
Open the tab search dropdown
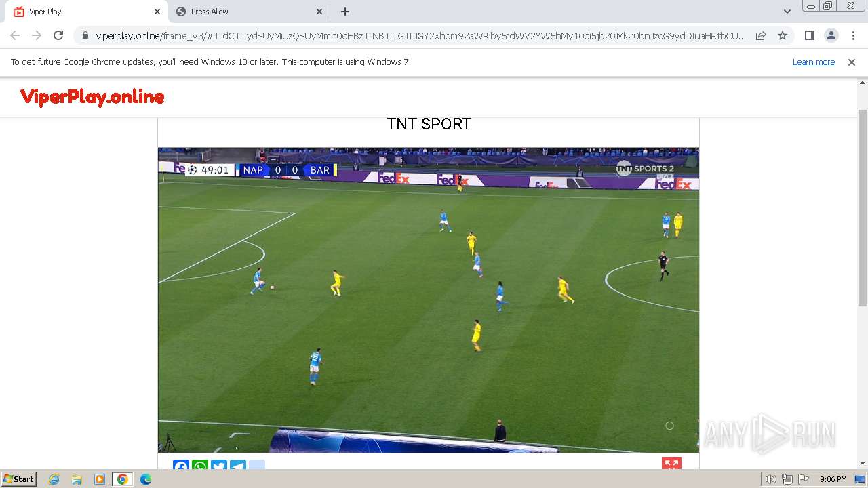[x=787, y=12]
